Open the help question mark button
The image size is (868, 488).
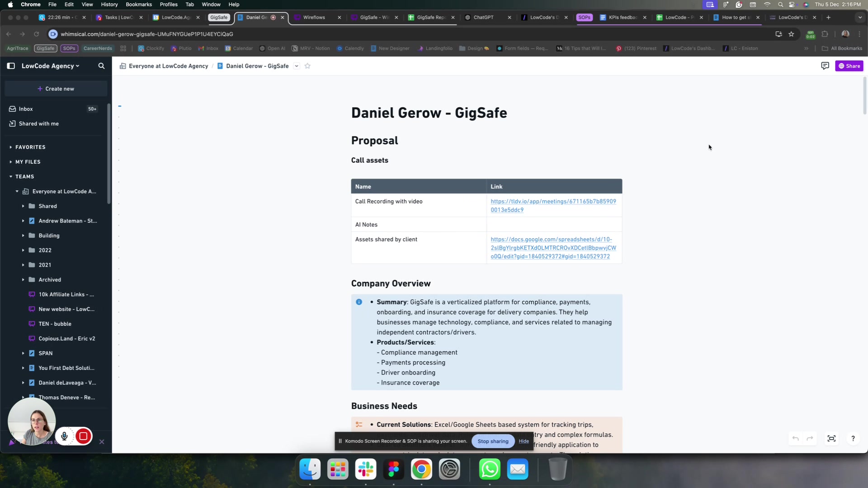click(853, 439)
